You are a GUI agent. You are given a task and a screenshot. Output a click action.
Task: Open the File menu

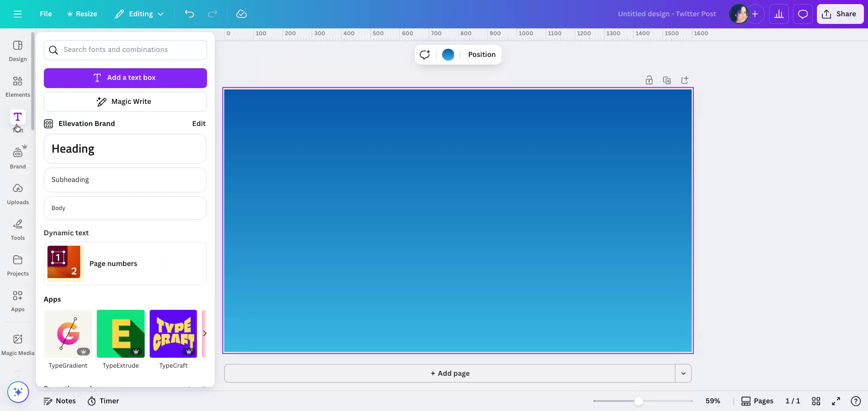pos(46,14)
